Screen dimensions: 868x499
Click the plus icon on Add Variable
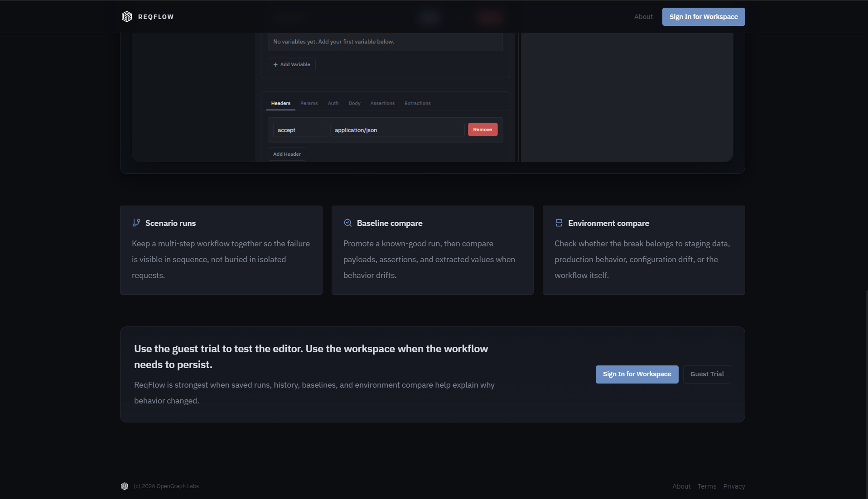276,64
